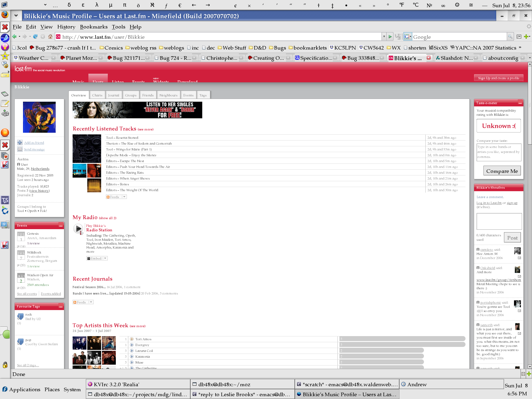The width and height of the screenshot is (532, 399).
Task: Click the Firefox launcher in the left panel
Action: (x=5, y=15)
